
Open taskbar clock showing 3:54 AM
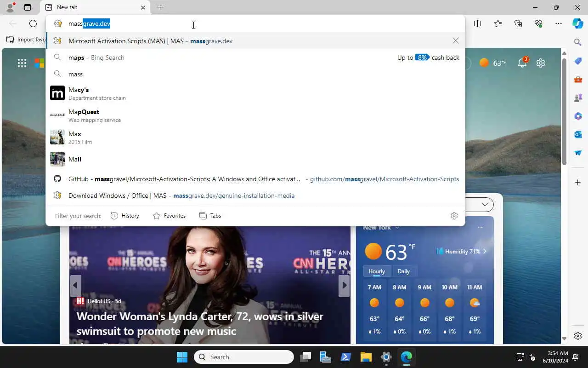(x=555, y=357)
